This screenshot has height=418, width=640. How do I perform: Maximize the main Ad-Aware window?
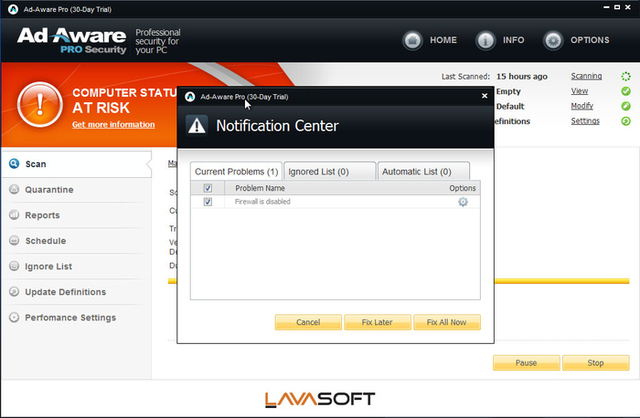tap(617, 7)
